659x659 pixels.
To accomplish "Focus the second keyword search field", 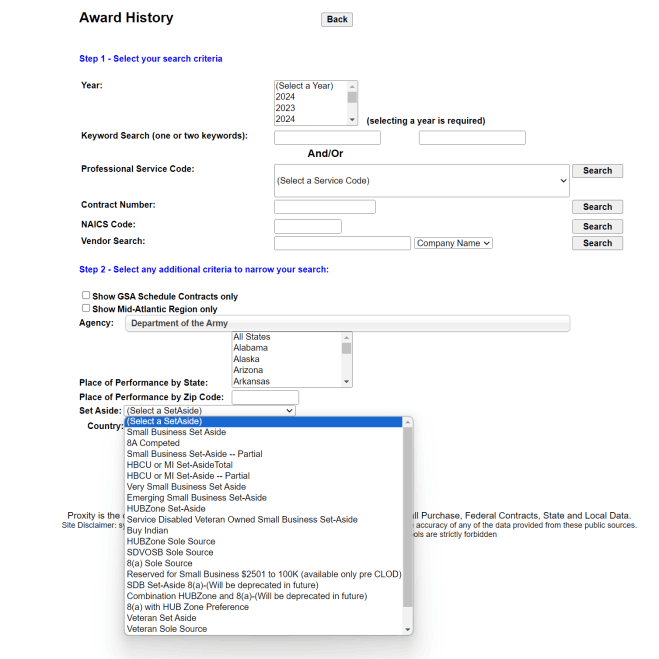I will click(472, 138).
